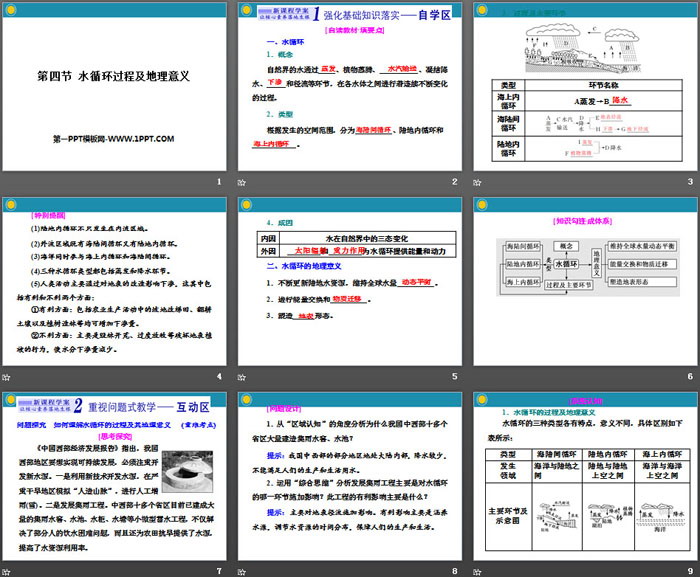The width and height of the screenshot is (700, 577).
Task: Click the 新课程学案 badge on slide 7
Action: coord(45,405)
